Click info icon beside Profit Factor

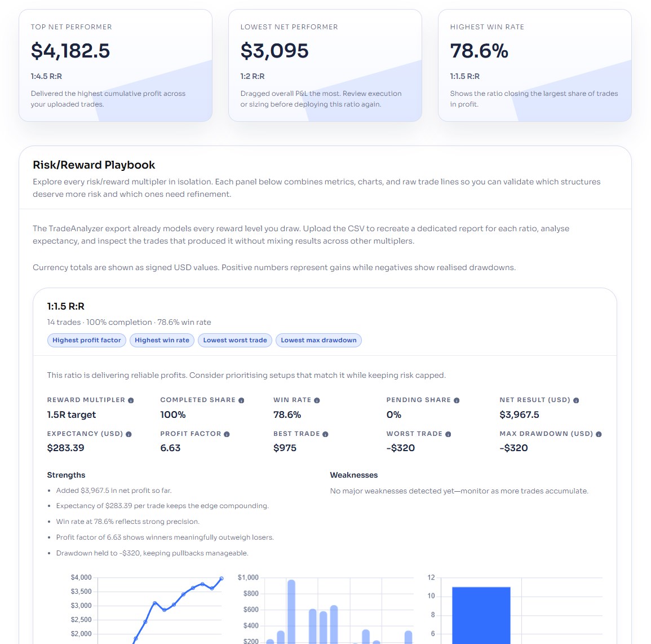227,434
